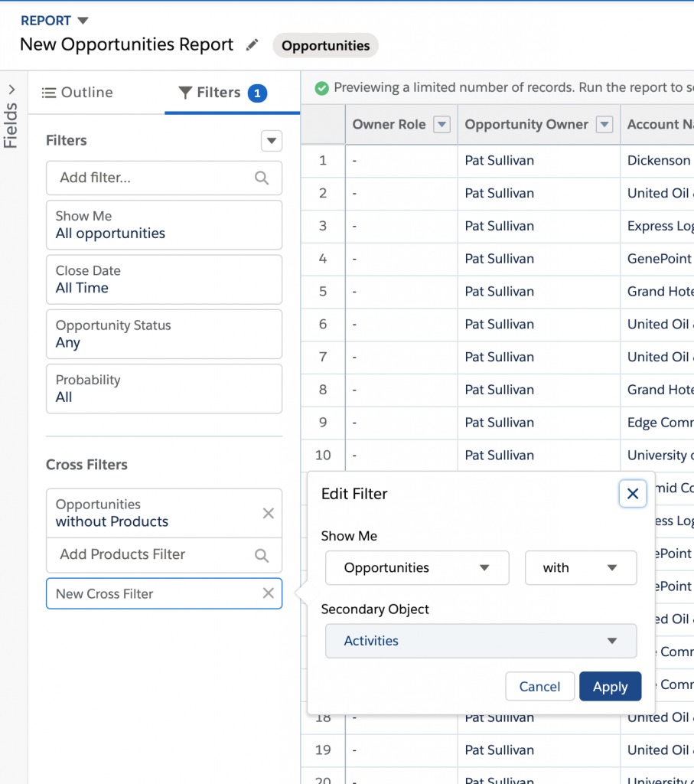Click the Opportunities report type badge

click(325, 45)
